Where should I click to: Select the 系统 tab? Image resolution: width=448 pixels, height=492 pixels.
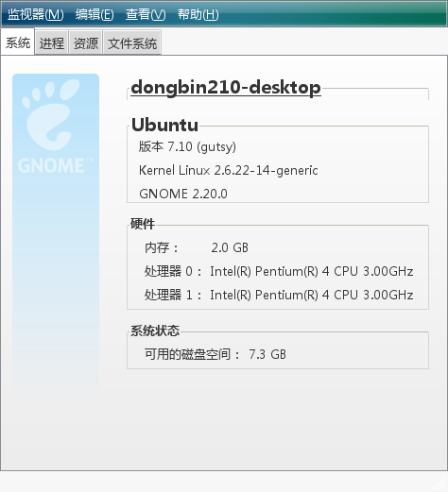pyautogui.click(x=18, y=42)
